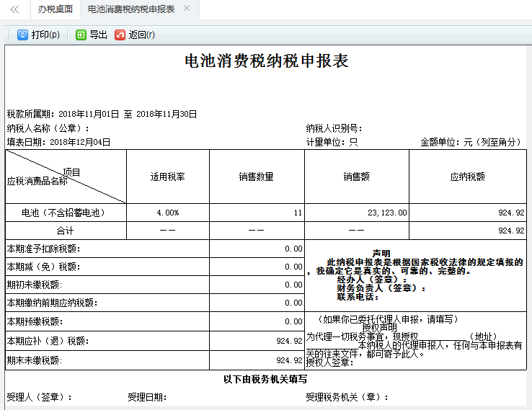Switch to the 办税桌面 tab
Viewport: 532px width, 410px height.
coord(55,9)
